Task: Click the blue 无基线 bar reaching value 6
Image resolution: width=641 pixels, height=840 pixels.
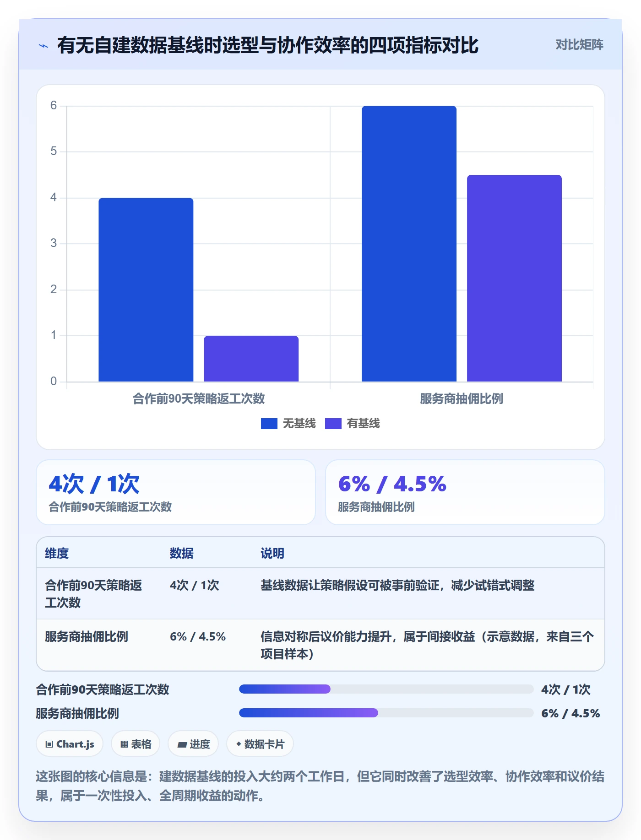Action: pyautogui.click(x=409, y=244)
